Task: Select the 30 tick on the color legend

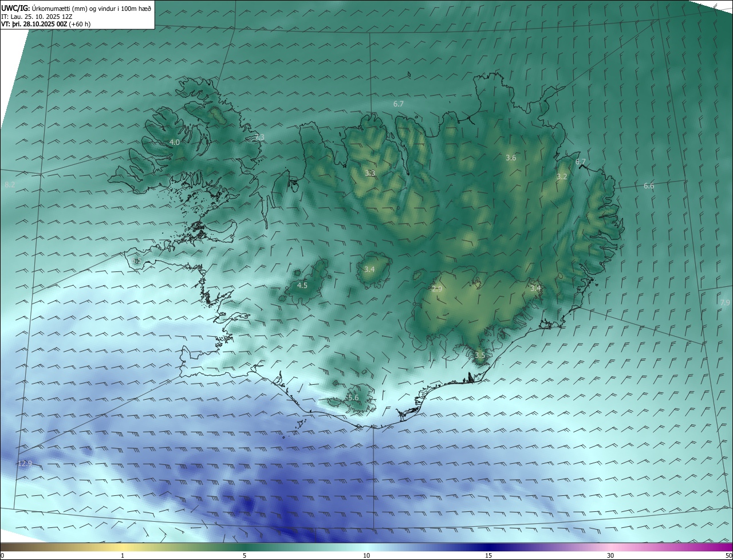Action: click(x=610, y=555)
